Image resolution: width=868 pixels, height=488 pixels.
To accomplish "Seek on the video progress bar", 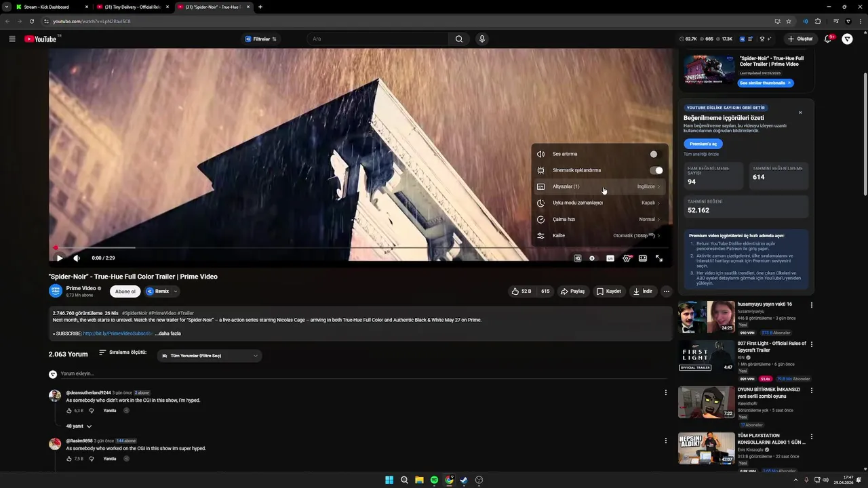I will [360, 248].
